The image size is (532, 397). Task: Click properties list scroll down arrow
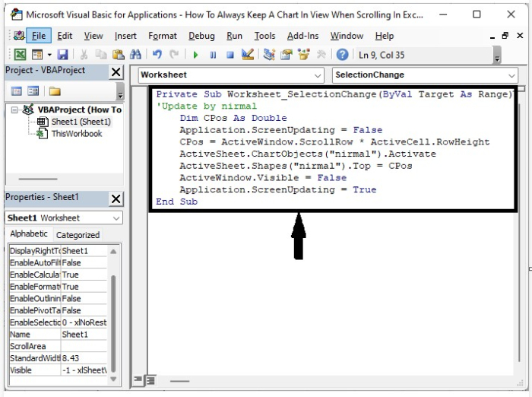pos(113,379)
